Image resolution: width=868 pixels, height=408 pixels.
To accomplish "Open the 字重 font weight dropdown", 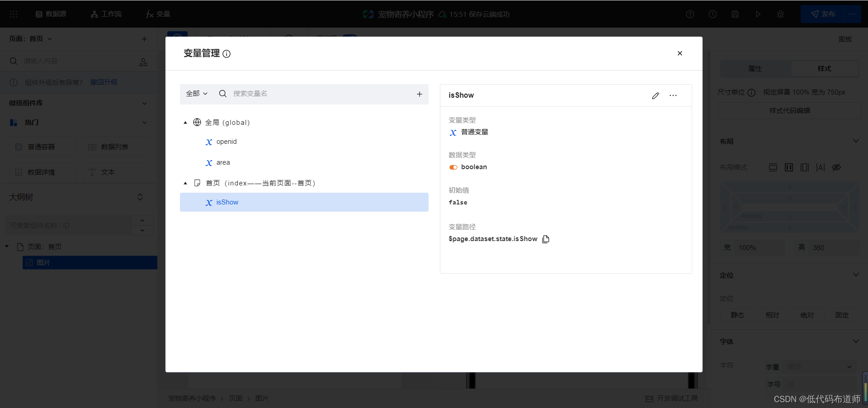I will tap(820, 367).
